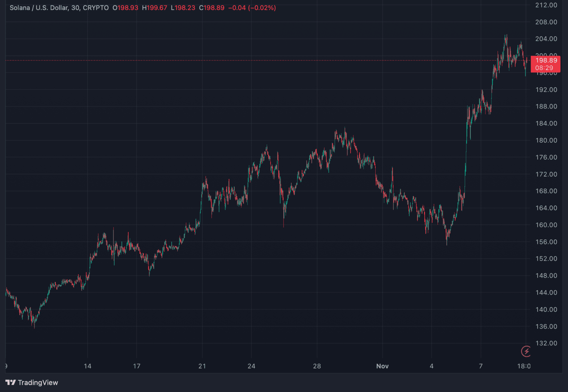Click the lightning bolt go-to-realtime icon
The image size is (568, 392).
[526, 351]
